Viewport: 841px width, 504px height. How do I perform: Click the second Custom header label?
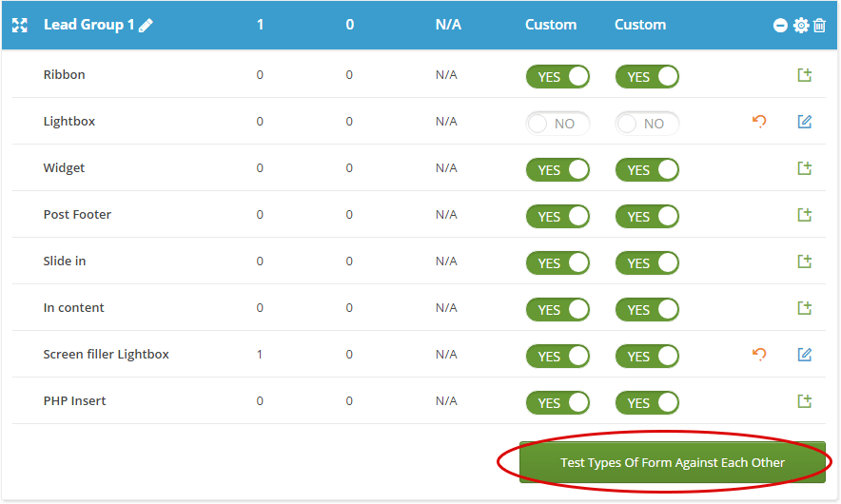(x=640, y=25)
